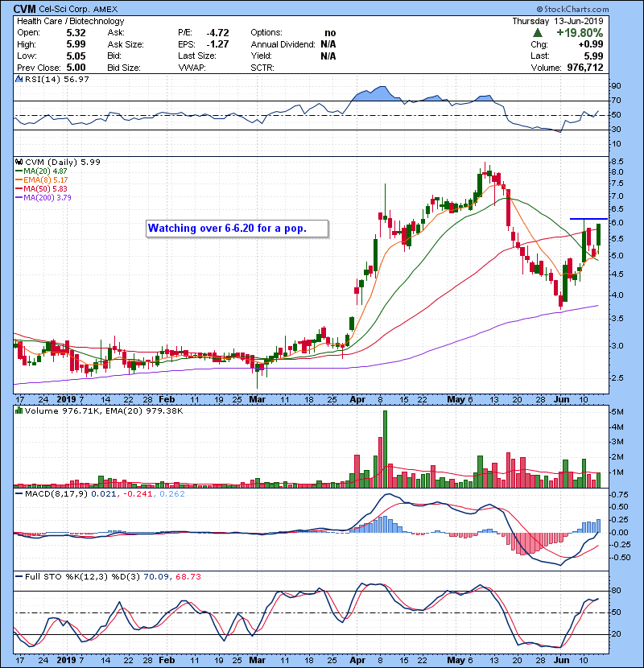Image resolution: width=644 pixels, height=668 pixels.
Task: Click the tallest green volume bar in April
Action: coord(386,448)
